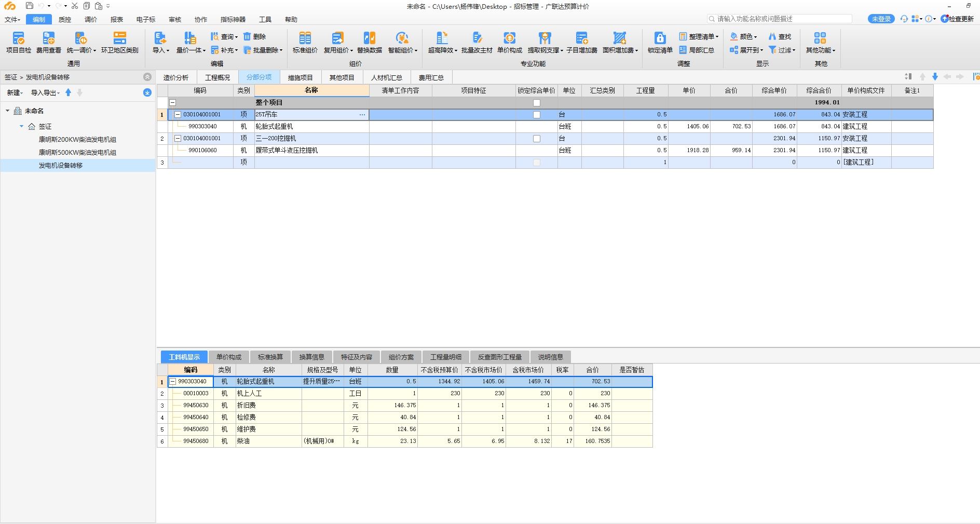980x524 pixels.
Task: Click 锁定清单 lock icon
Action: 660,42
